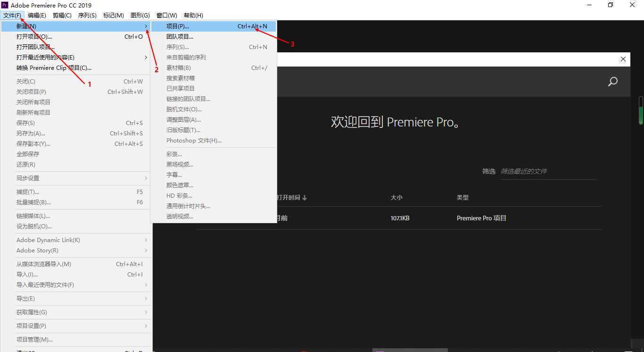
Task: Select 脱机文件(O)... in submenu
Action: click(214, 109)
